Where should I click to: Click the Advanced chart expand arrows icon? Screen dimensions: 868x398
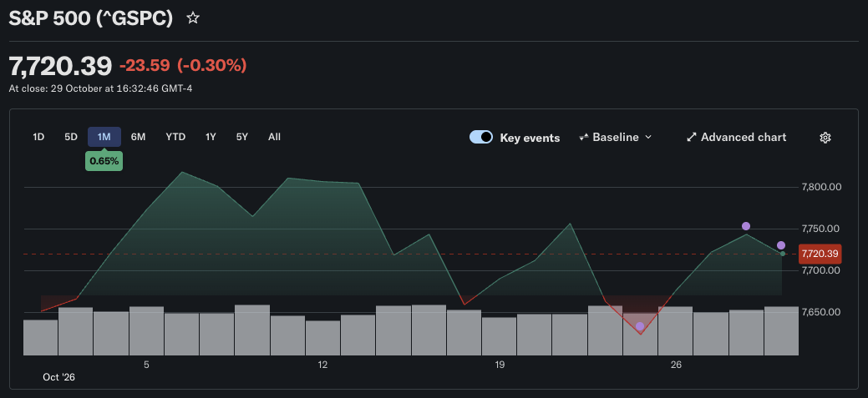pyautogui.click(x=692, y=137)
